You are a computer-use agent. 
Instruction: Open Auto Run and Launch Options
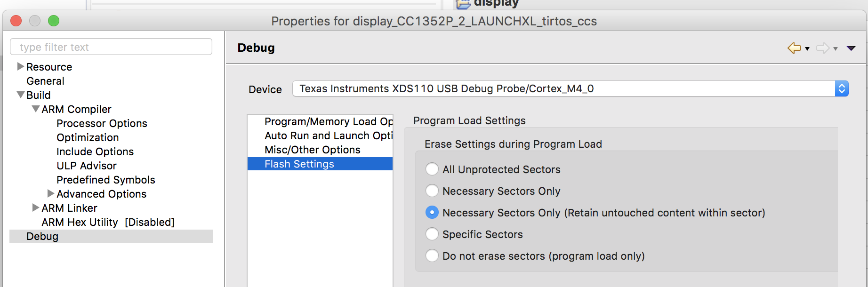tap(320, 136)
